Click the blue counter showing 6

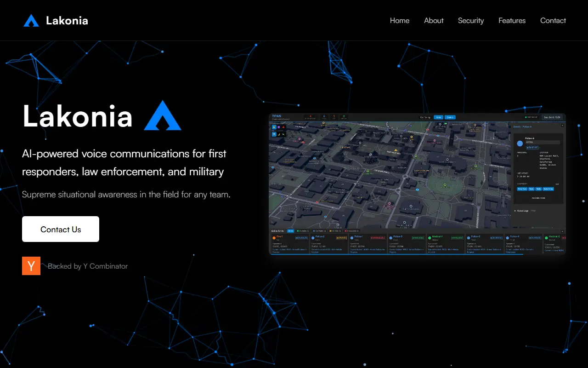coord(324,117)
